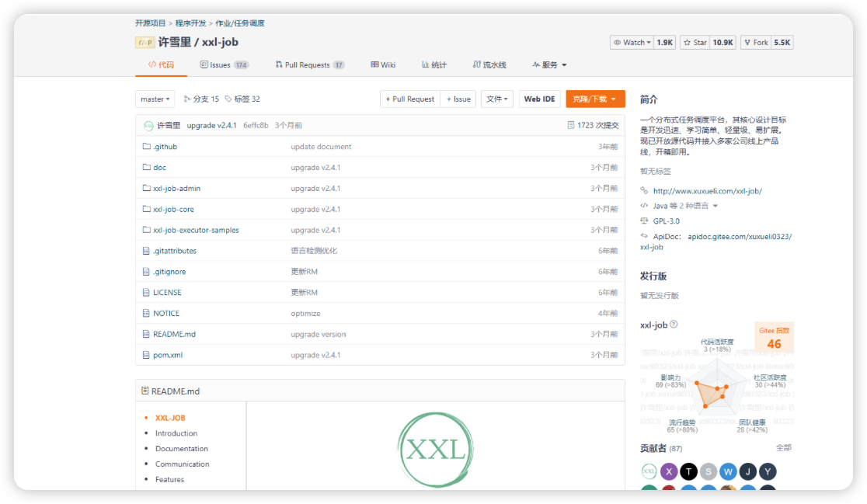
Task: Open the master branch dropdown
Action: [155, 99]
